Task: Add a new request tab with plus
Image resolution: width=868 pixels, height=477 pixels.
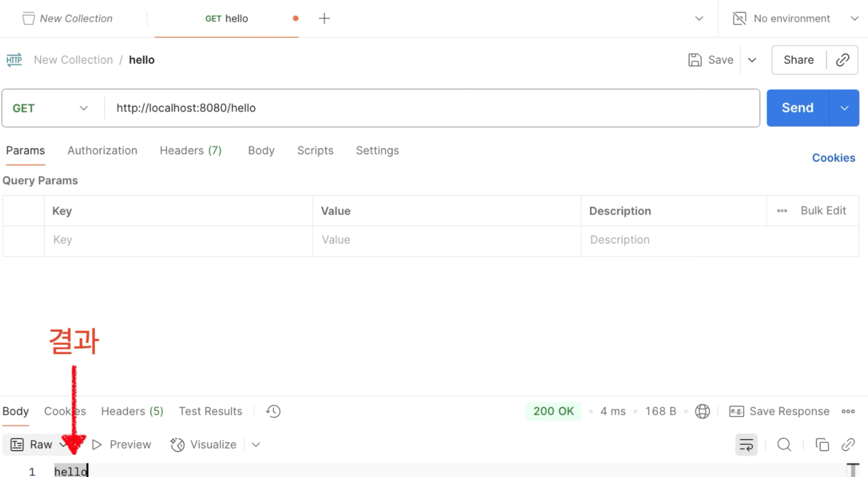Action: (x=324, y=18)
